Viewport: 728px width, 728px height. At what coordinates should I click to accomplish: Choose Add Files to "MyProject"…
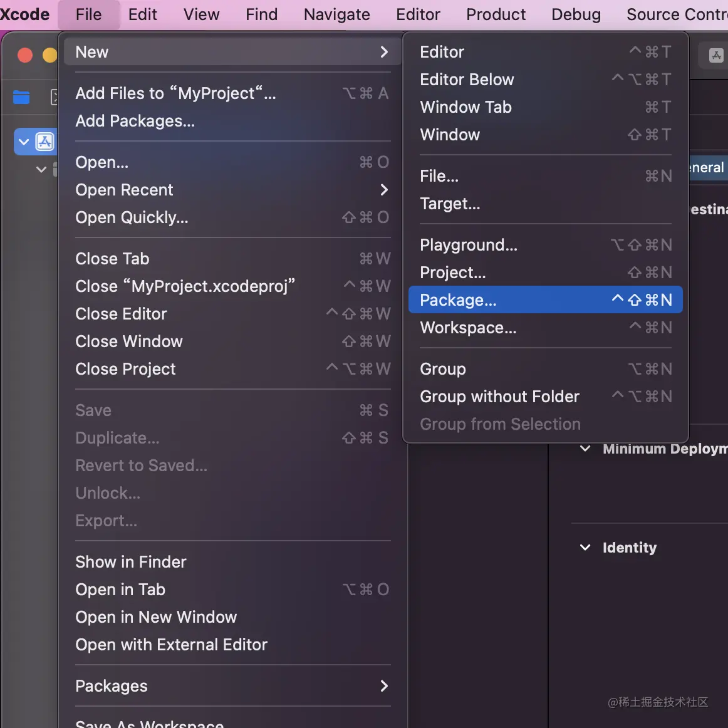[232, 93]
